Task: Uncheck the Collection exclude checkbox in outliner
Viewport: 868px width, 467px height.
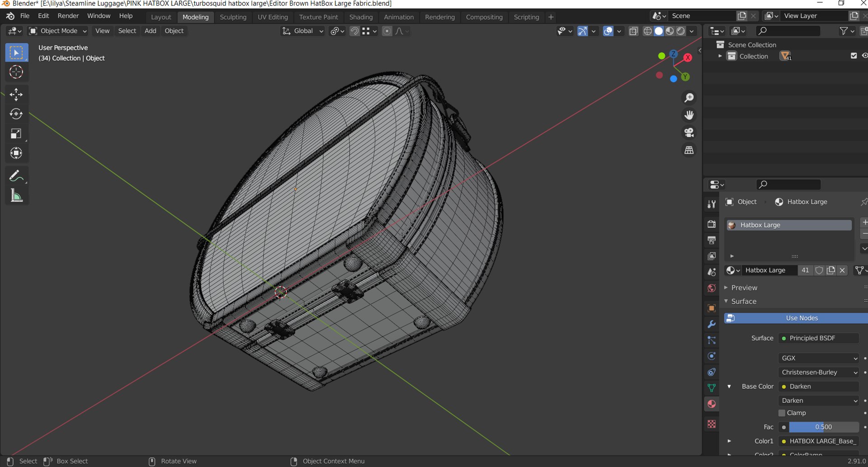Action: (854, 56)
